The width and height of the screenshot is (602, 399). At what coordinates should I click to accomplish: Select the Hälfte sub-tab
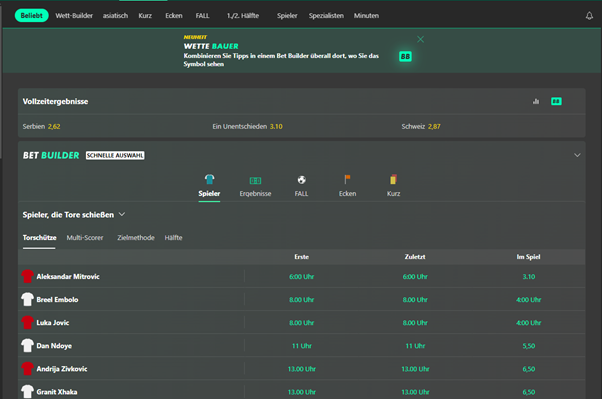point(174,238)
